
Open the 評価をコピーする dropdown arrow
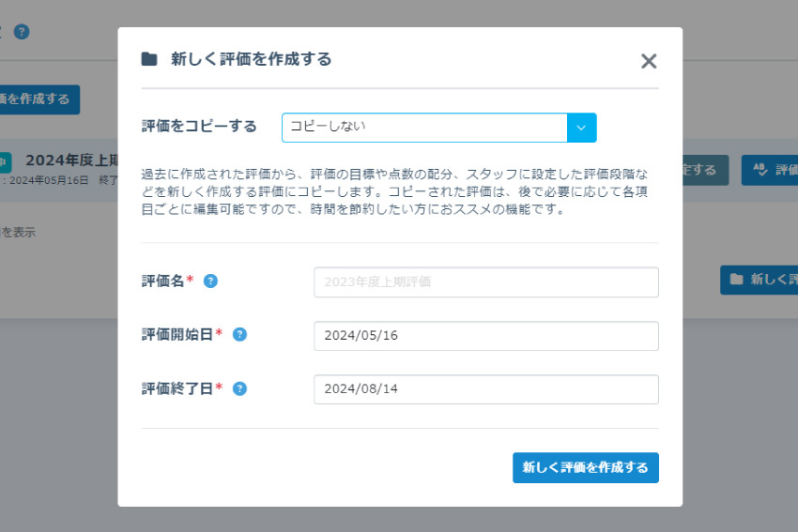[x=581, y=128]
